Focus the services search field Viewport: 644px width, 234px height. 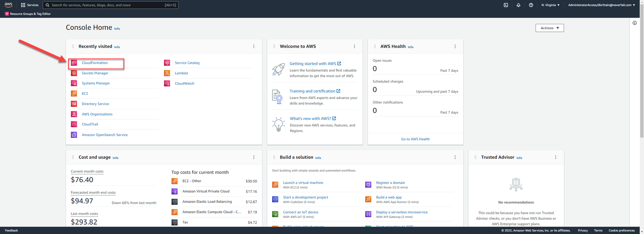tap(111, 5)
